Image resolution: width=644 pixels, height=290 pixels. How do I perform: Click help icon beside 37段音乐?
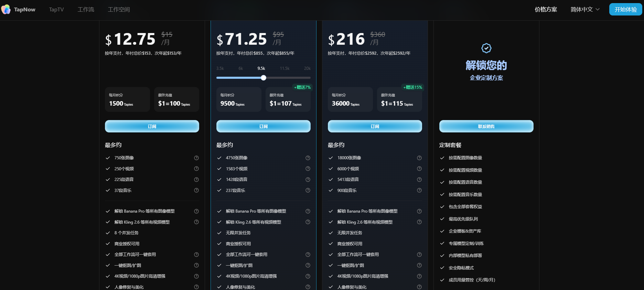coord(196,190)
